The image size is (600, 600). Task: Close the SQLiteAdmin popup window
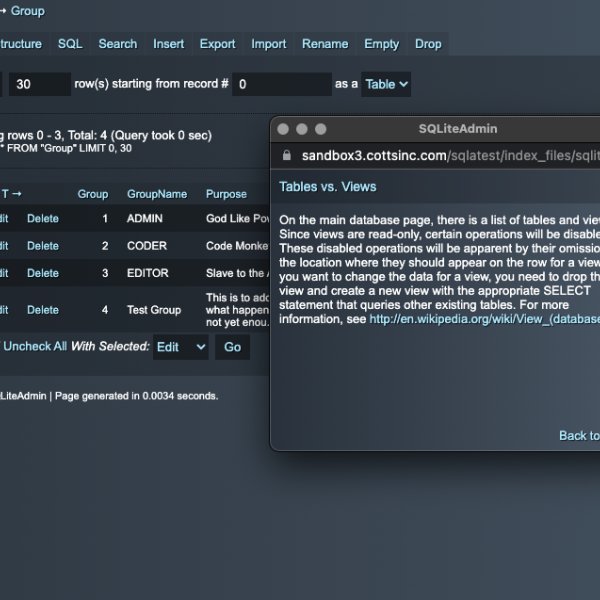pyautogui.click(x=284, y=129)
